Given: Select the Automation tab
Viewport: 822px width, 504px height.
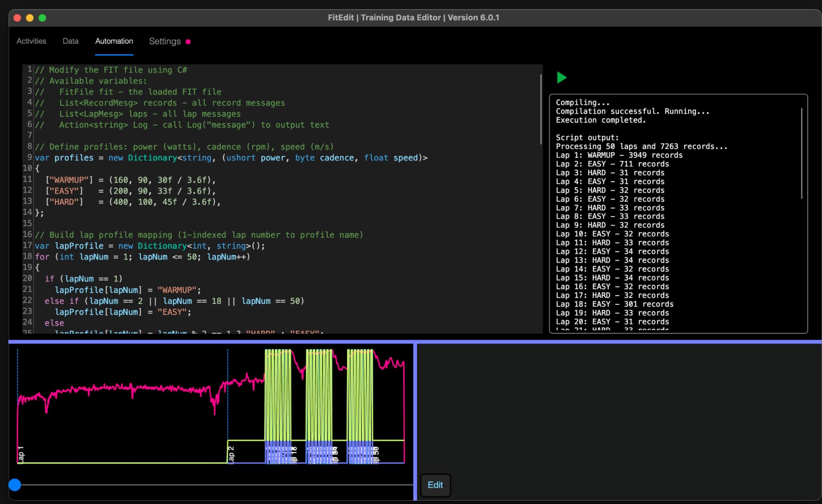Looking at the screenshot, I should (x=114, y=41).
